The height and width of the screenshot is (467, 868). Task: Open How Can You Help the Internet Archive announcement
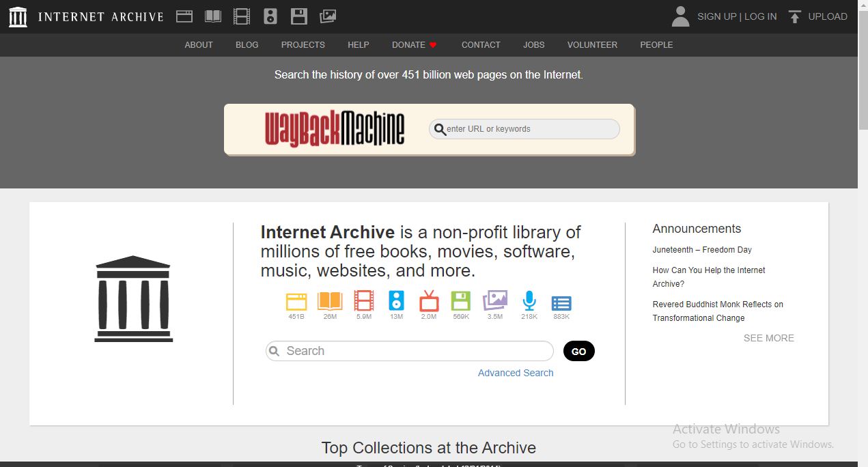tap(709, 277)
